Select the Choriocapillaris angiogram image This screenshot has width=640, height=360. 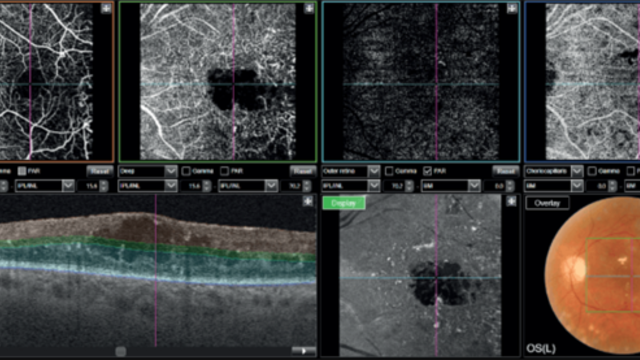[593, 82]
